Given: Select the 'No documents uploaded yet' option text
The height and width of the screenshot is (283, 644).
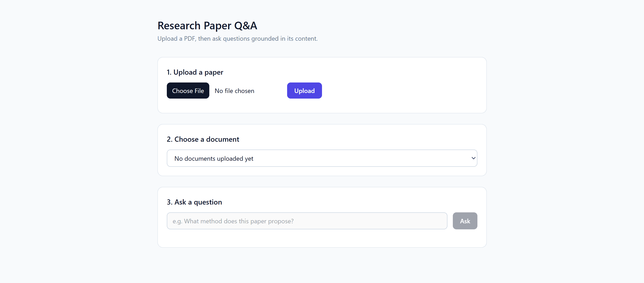Looking at the screenshot, I should (x=214, y=158).
